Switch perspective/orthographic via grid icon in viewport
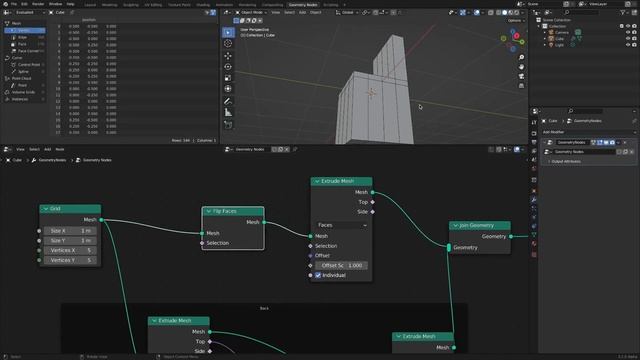Viewport: 640px width, 360px height. coord(521,86)
